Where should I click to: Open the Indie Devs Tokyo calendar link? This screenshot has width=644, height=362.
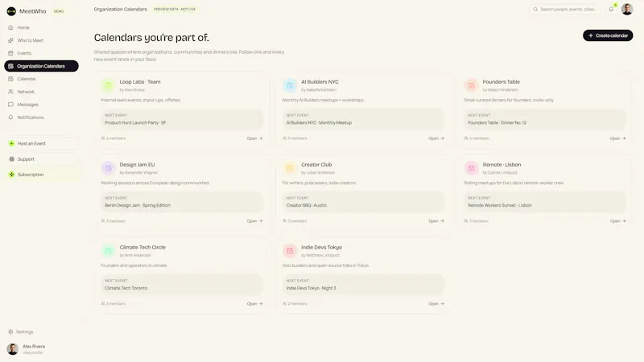click(x=436, y=304)
